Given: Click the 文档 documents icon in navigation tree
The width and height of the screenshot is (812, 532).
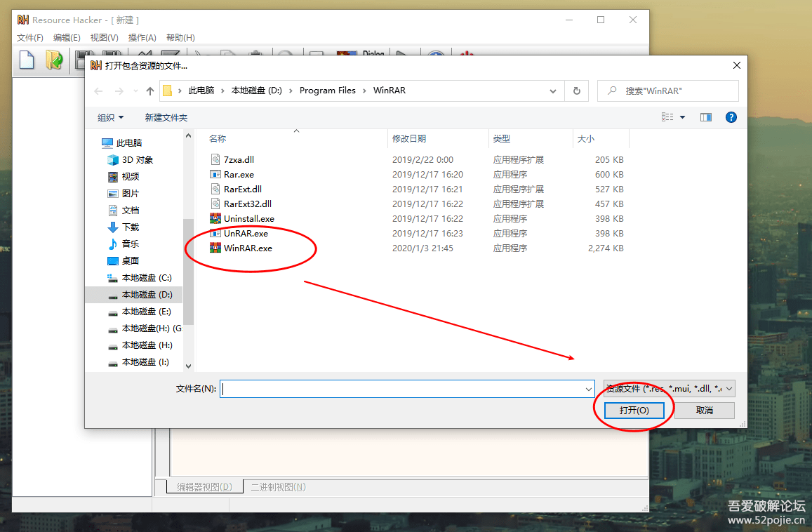Looking at the screenshot, I should pos(113,211).
